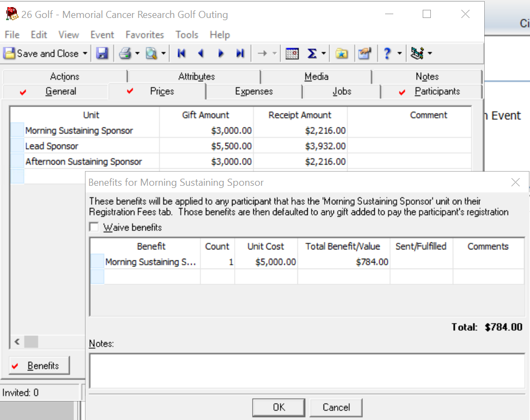Viewport: 530px width, 420px height.
Task: Switch to the Expenses tab
Action: click(254, 92)
